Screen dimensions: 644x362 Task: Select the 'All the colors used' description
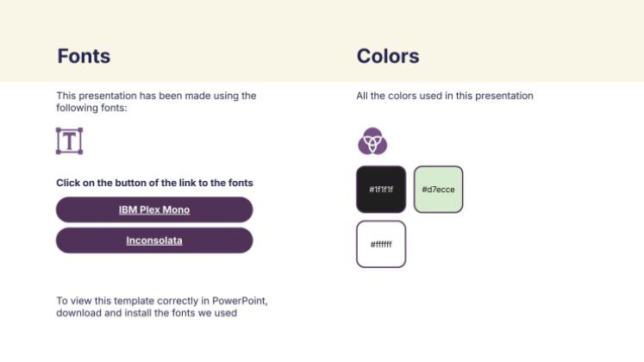click(x=445, y=96)
